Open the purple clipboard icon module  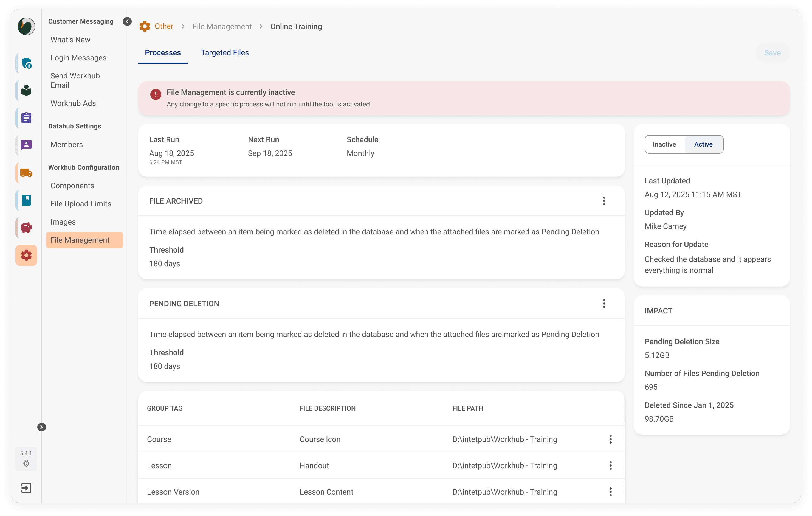pyautogui.click(x=26, y=118)
